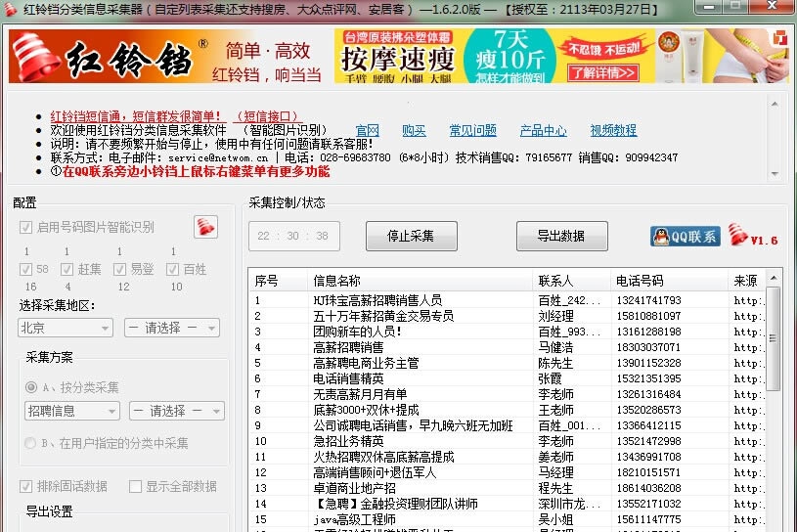The width and height of the screenshot is (797, 532).
Task: Select row 底薪3000+双休+提成
Action: [507, 410]
